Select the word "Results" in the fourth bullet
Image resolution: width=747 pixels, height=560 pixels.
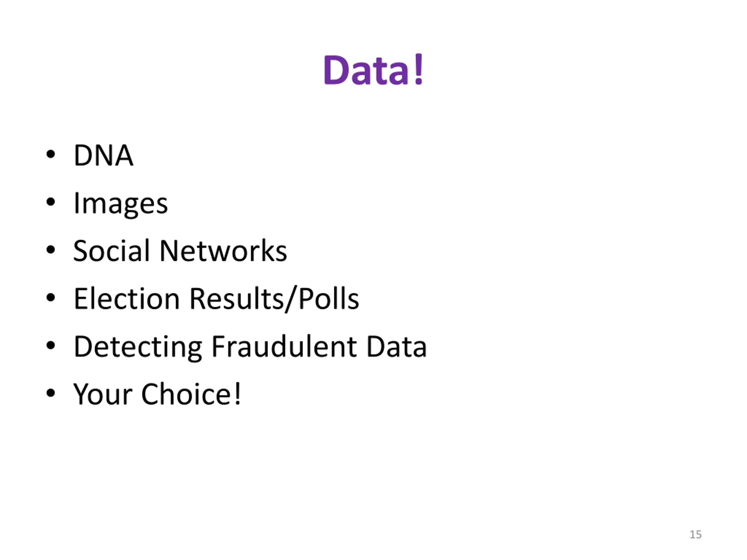tap(236, 299)
